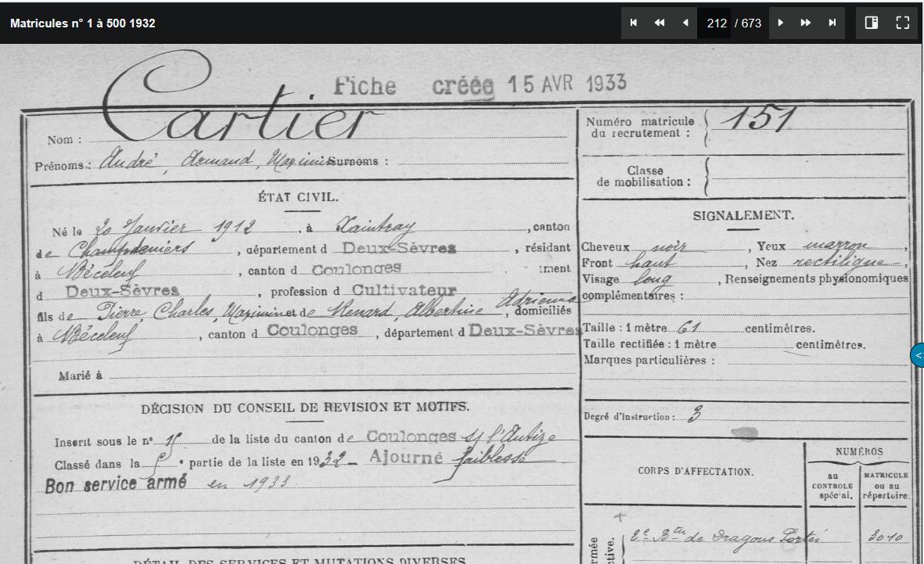Image resolution: width=924 pixels, height=564 pixels.
Task: Toggle the side panel view icon
Action: click(x=871, y=23)
